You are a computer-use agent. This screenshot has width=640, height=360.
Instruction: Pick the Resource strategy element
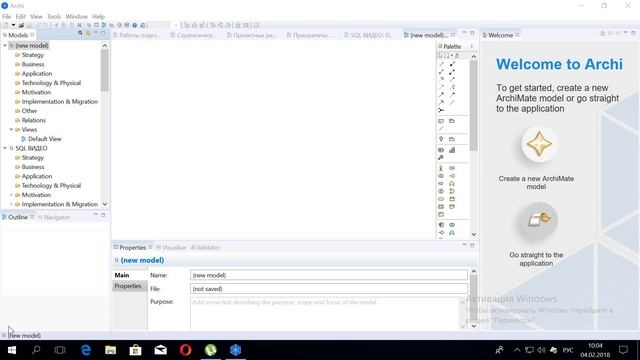[x=441, y=150]
